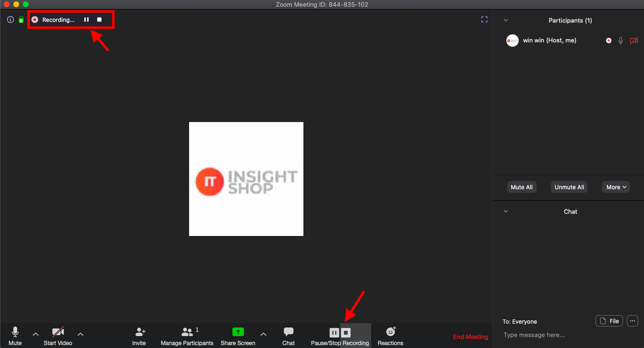Expand share options arrow beside Share Screen

coord(263,334)
